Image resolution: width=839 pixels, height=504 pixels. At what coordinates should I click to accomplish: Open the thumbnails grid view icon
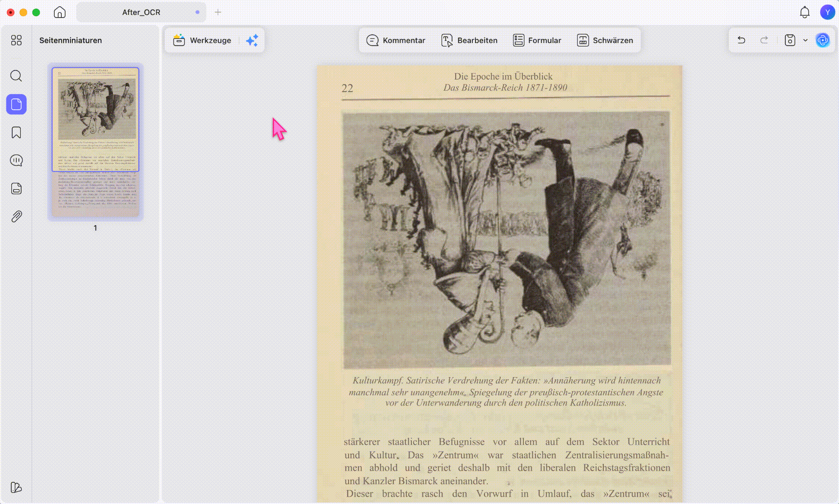[x=16, y=40]
